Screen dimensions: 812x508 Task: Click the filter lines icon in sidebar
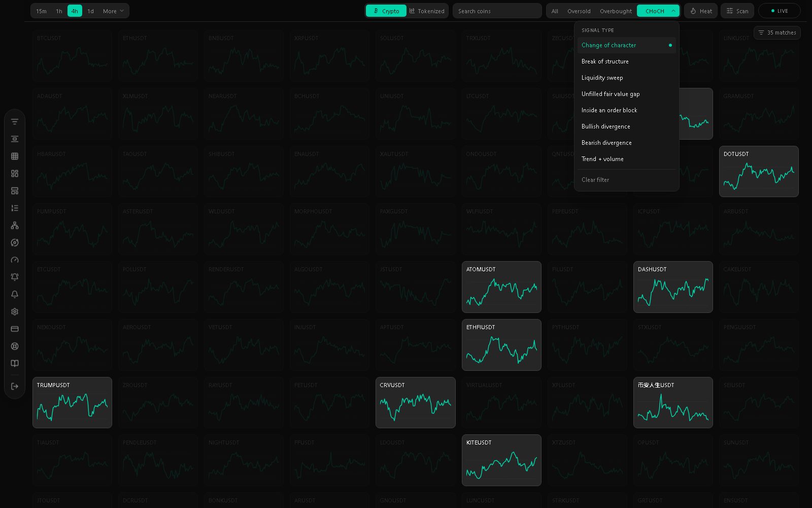click(15, 122)
